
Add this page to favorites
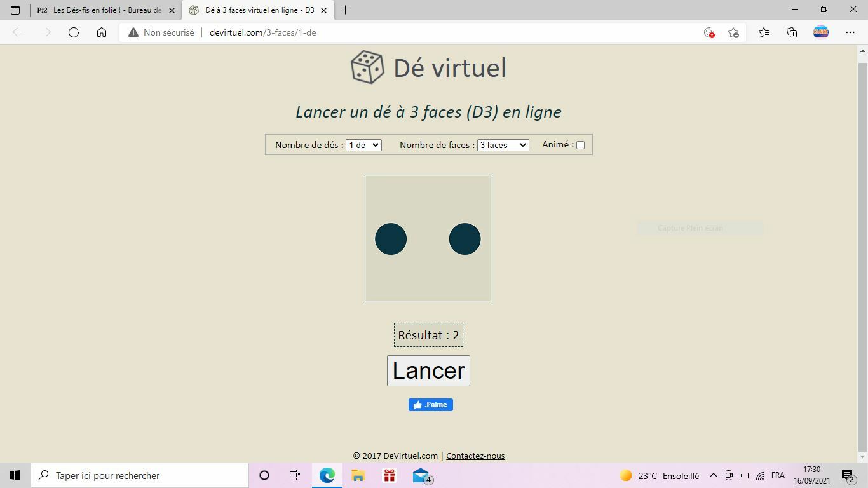[733, 32]
